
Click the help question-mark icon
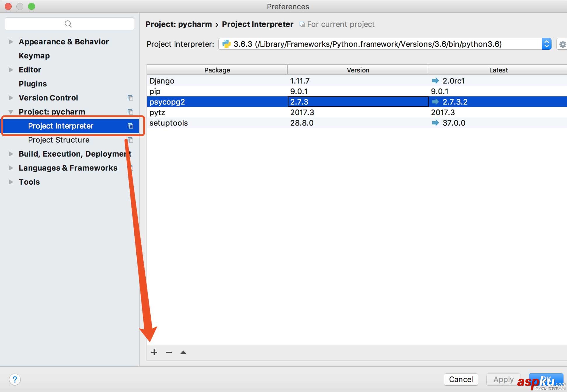point(15,379)
